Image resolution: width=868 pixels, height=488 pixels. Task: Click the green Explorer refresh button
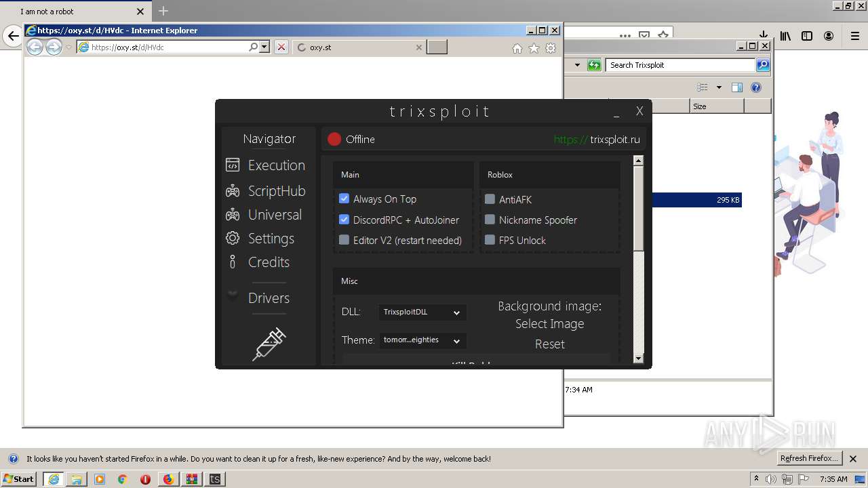click(x=594, y=65)
